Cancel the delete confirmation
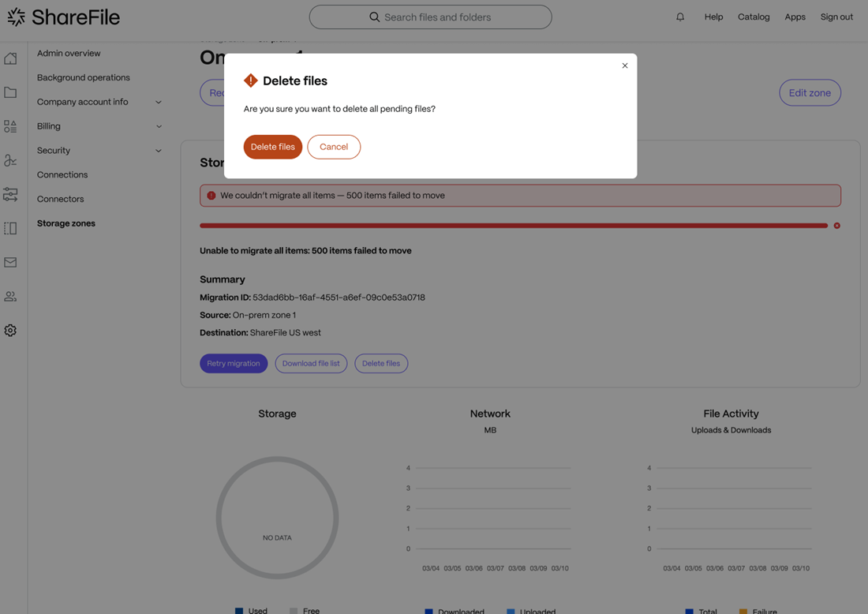The height and width of the screenshot is (614, 868). coord(334,147)
